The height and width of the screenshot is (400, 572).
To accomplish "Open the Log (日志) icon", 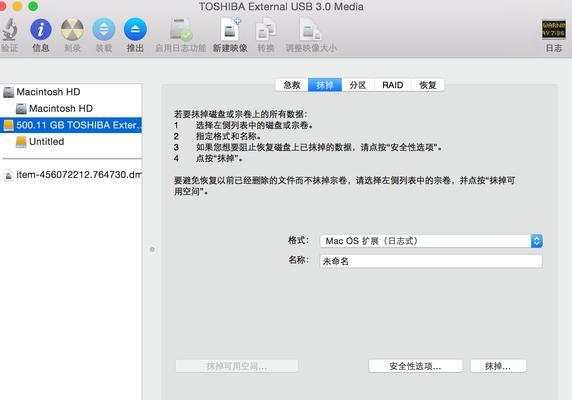I will click(553, 30).
